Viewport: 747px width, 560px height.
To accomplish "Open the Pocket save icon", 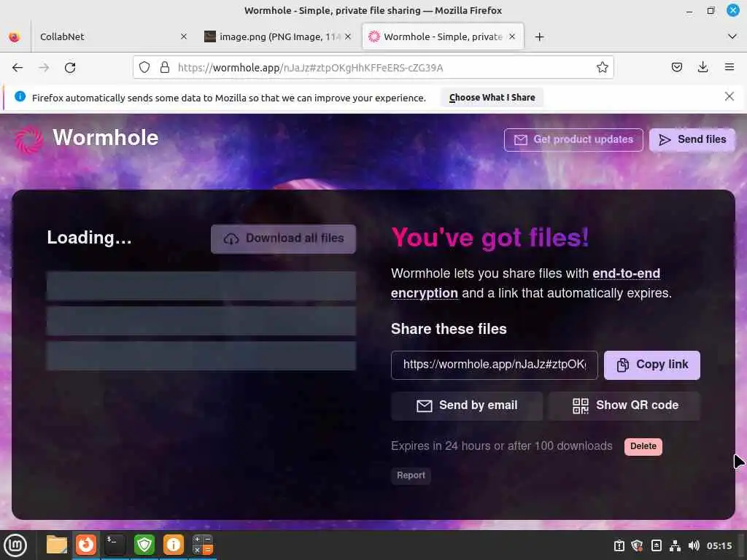I will pos(676,68).
